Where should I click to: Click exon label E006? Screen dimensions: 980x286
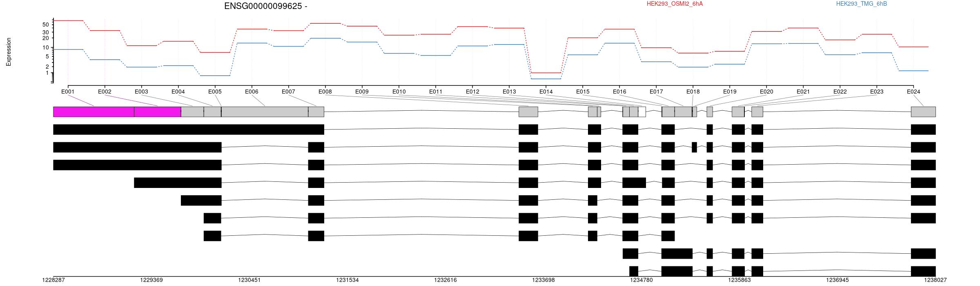252,92
